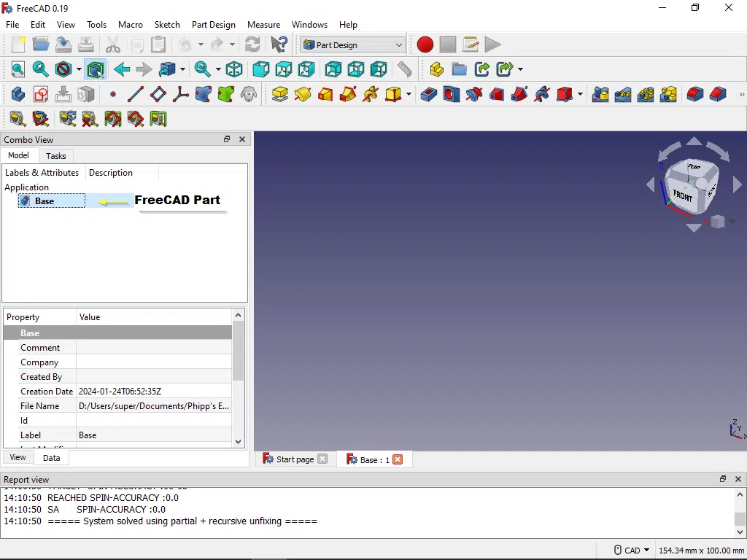Image resolution: width=747 pixels, height=560 pixels.
Task: Go back with the teal left arrow
Action: (x=122, y=69)
